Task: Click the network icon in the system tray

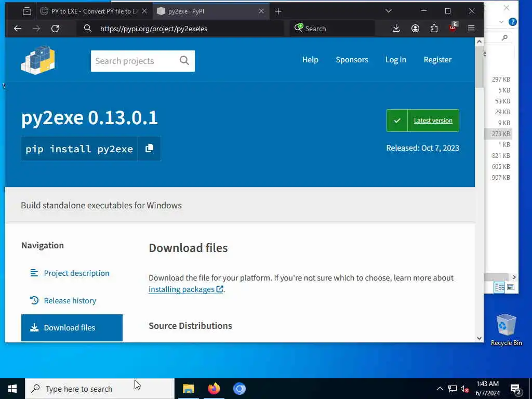Action: coord(453,389)
